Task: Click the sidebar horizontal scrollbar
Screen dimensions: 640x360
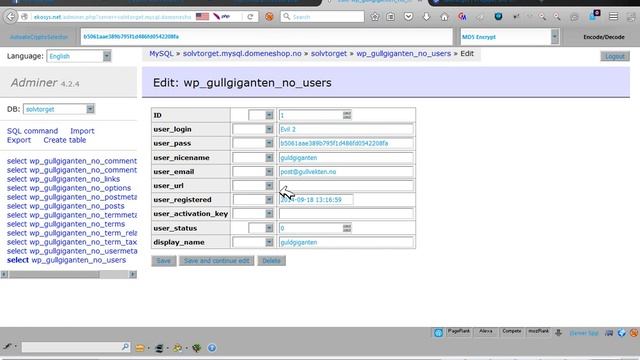Action: [x=69, y=274]
